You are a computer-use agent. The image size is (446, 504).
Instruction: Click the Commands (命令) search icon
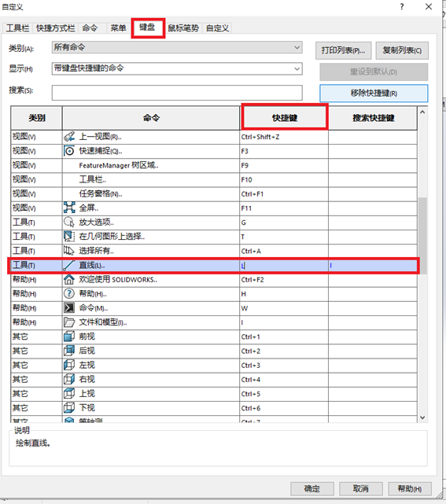pos(69,308)
